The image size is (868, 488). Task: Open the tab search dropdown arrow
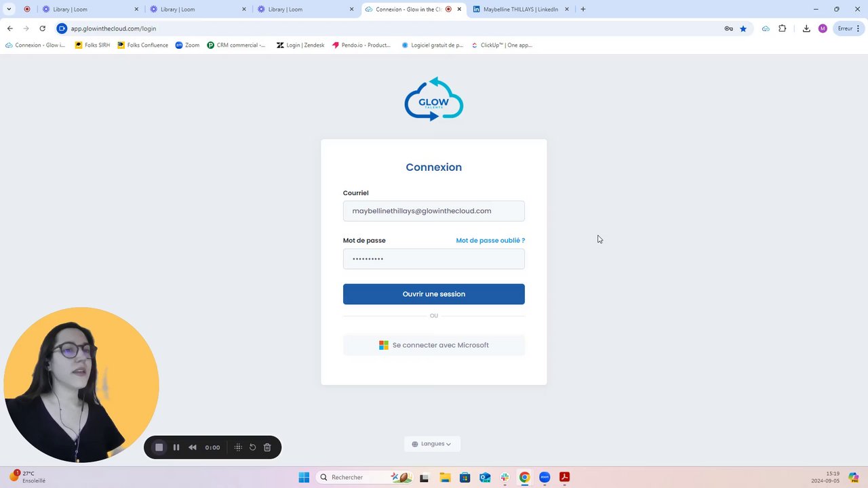pos(9,9)
